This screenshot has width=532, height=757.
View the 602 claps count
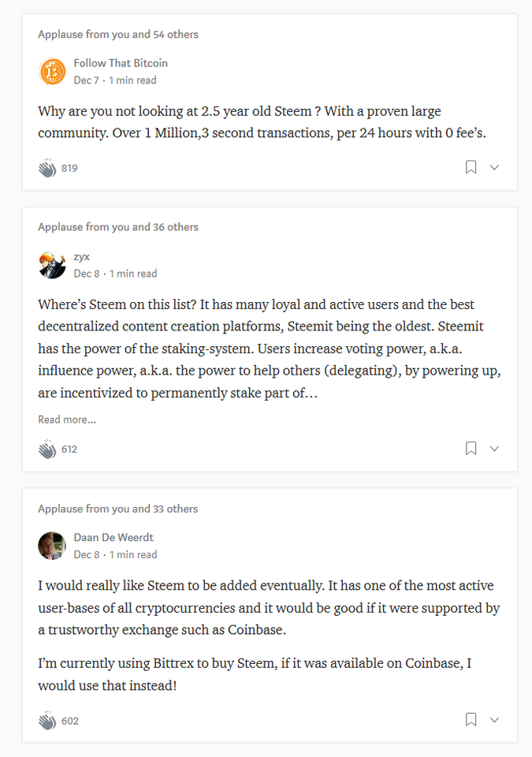coord(70,721)
